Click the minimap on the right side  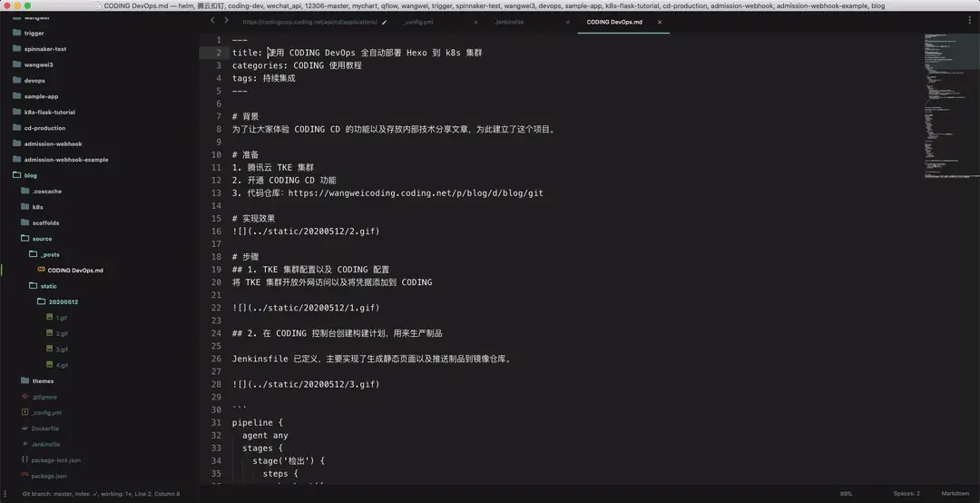[951, 106]
